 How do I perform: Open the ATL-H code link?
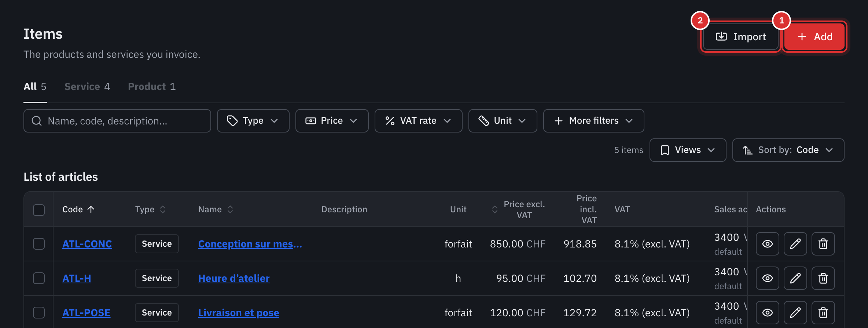point(77,278)
